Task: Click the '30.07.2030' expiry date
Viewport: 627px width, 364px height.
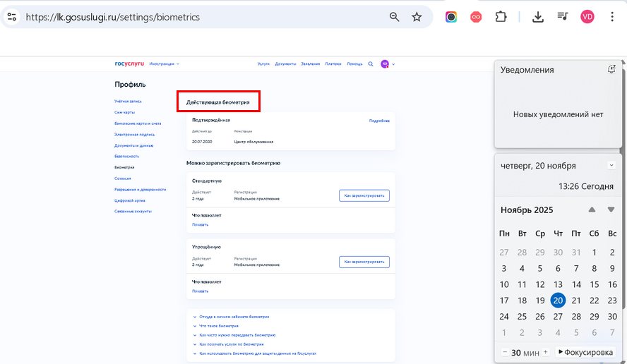Action: point(202,142)
